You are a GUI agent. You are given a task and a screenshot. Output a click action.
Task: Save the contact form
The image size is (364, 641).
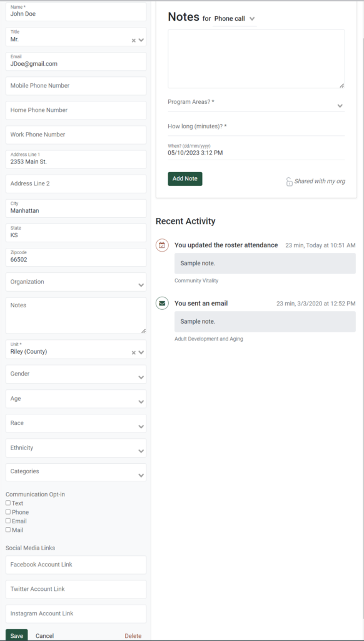[x=17, y=636]
